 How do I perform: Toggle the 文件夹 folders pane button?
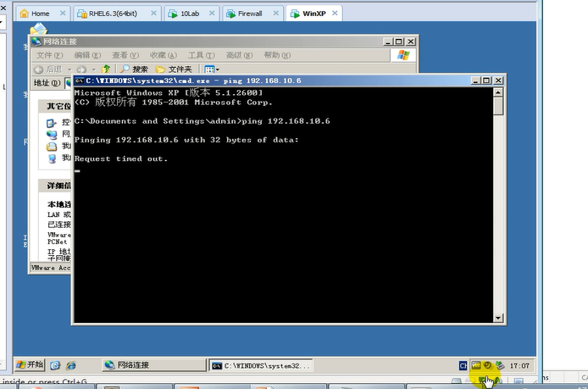[174, 69]
